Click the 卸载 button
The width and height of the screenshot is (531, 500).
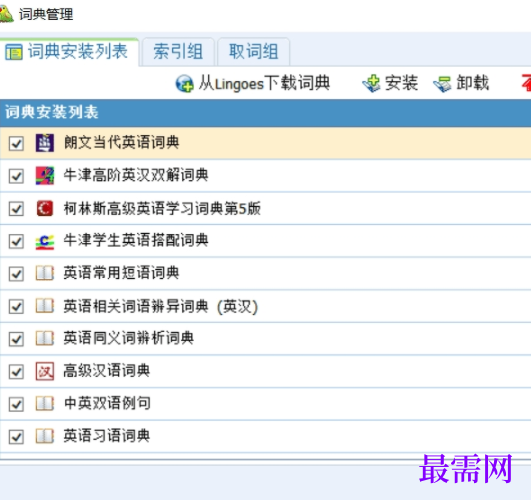(x=461, y=83)
